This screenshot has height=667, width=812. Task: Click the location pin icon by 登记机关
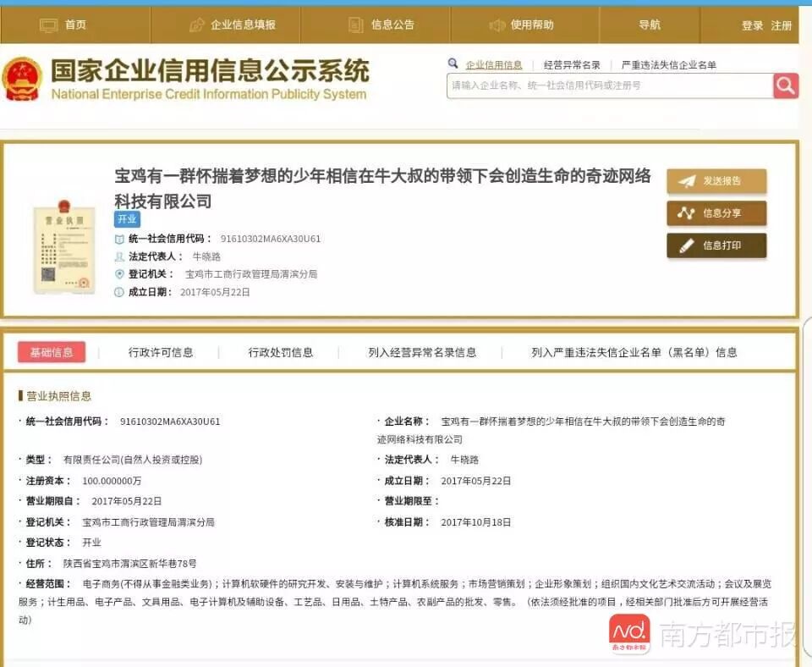(119, 274)
